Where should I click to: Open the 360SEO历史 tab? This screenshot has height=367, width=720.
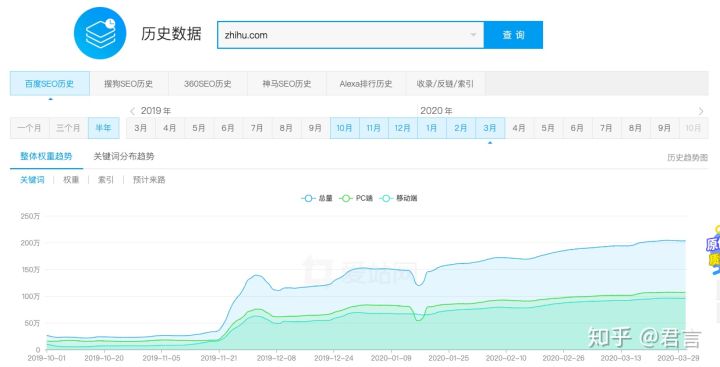208,84
